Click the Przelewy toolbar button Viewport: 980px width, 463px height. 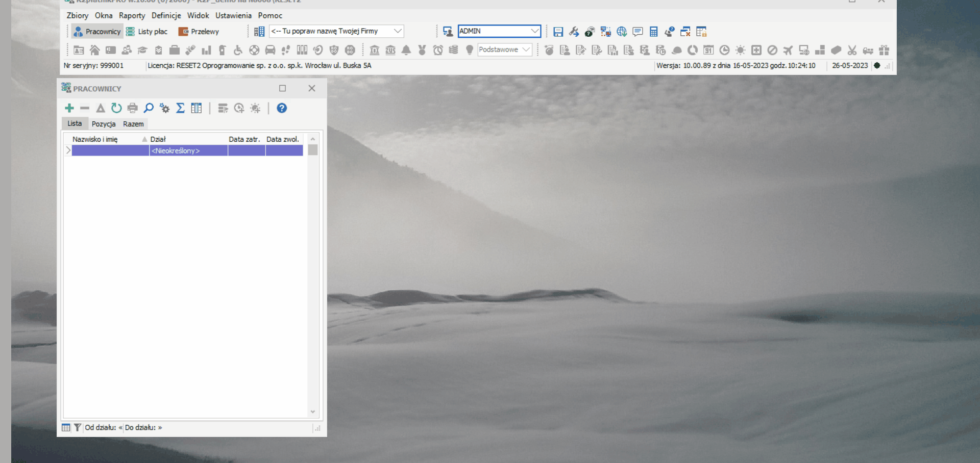point(199,32)
